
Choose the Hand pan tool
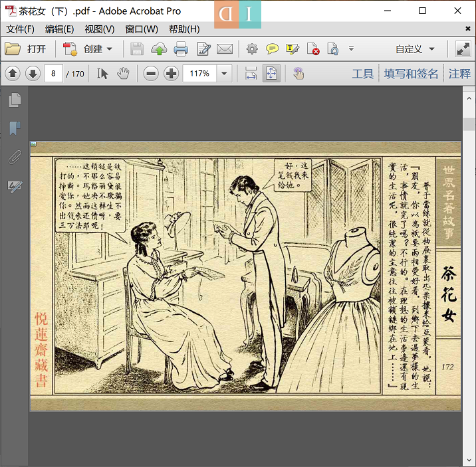pos(123,73)
